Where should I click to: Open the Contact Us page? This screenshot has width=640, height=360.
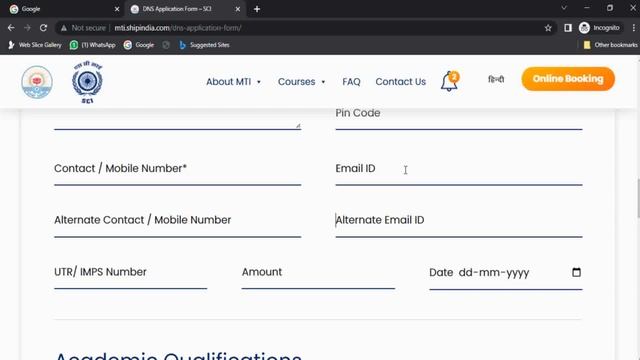400,82
